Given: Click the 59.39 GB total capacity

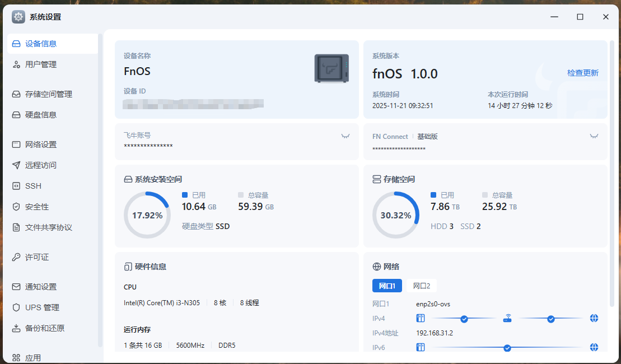Looking at the screenshot, I should pos(256,206).
